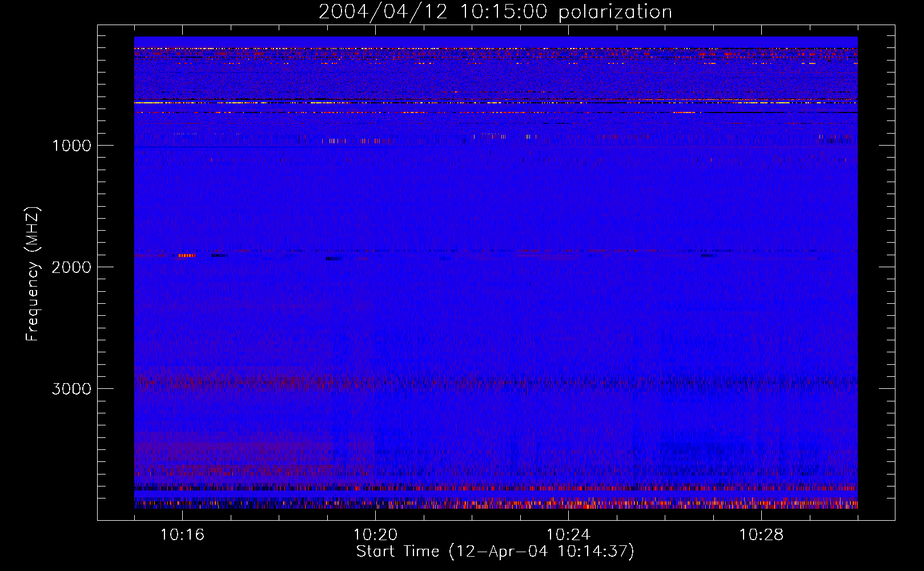This screenshot has height=571, width=924.
Task: Click the 3000 frequency tick label
Action: (x=71, y=388)
